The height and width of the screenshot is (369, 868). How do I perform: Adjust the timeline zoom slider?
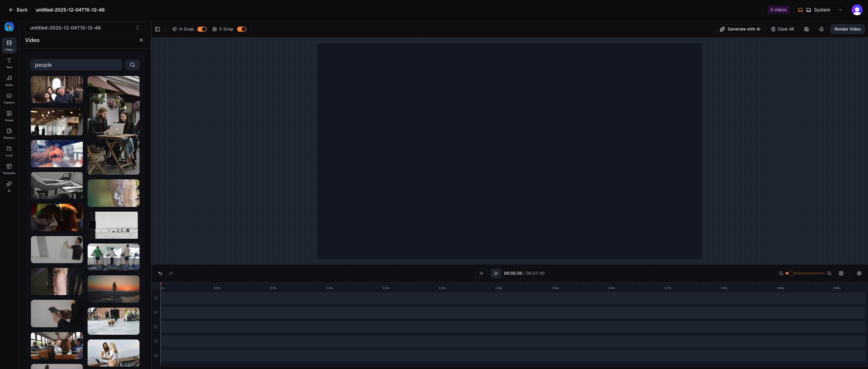click(x=791, y=273)
